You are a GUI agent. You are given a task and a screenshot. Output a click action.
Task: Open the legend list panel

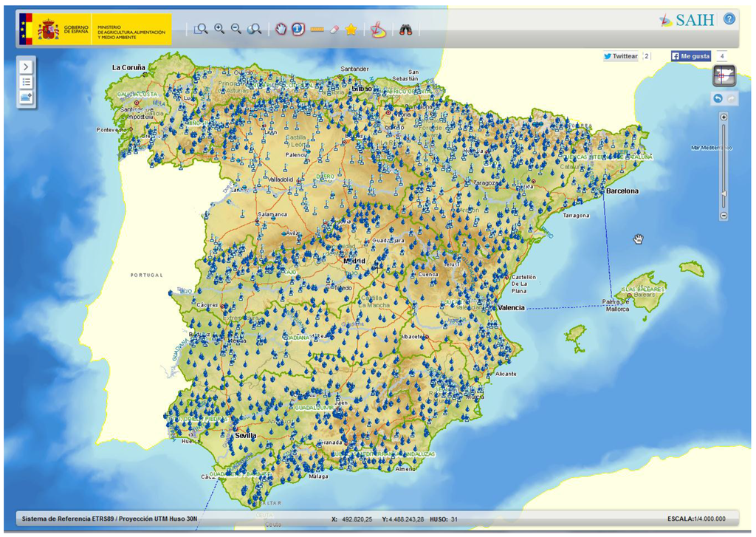[26, 82]
